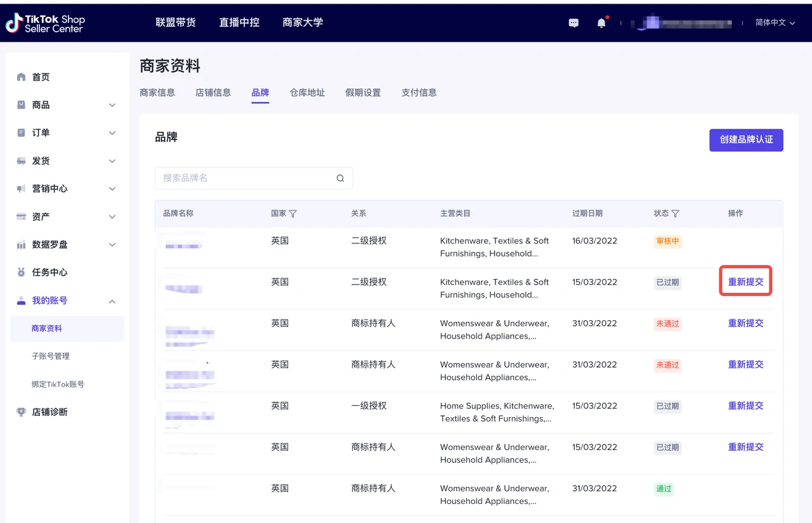The image size is (812, 523).
Task: Click the search magnifier icon in brand search
Action: tap(341, 178)
